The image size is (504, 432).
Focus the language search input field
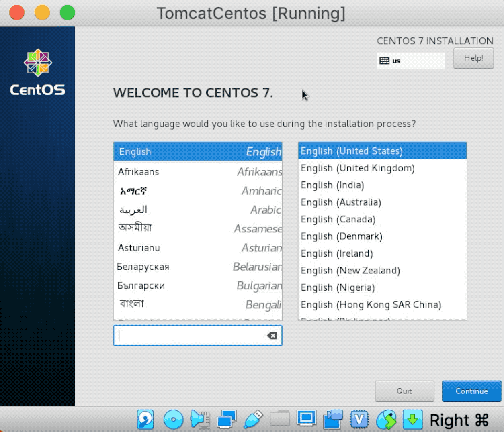[x=198, y=336]
